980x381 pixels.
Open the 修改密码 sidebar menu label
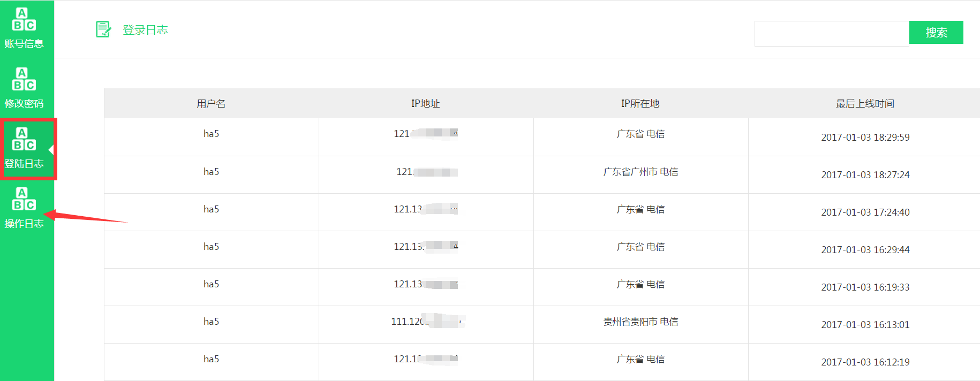pyautogui.click(x=24, y=104)
